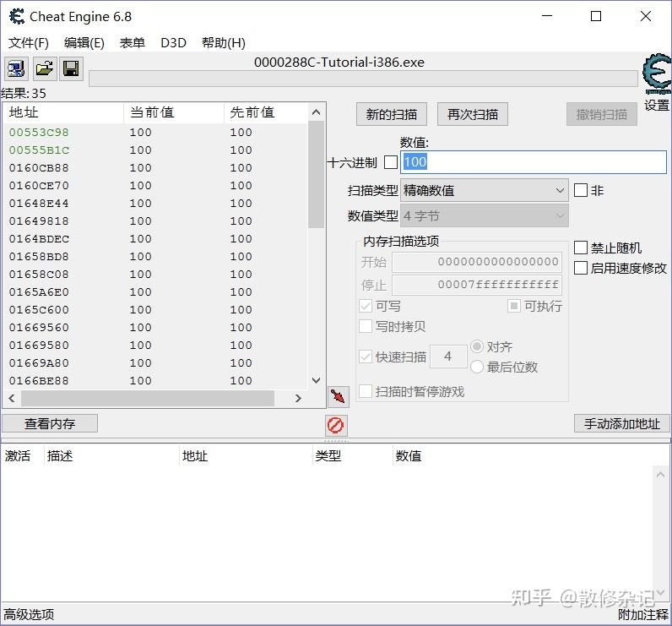Toggle the 启用速度修改 checkbox
Screen dimensions: 672x626
tap(580, 268)
